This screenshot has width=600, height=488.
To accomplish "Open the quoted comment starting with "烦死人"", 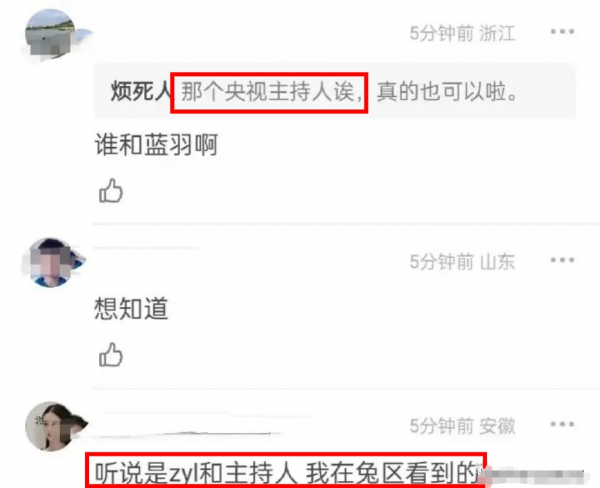I will click(x=335, y=91).
